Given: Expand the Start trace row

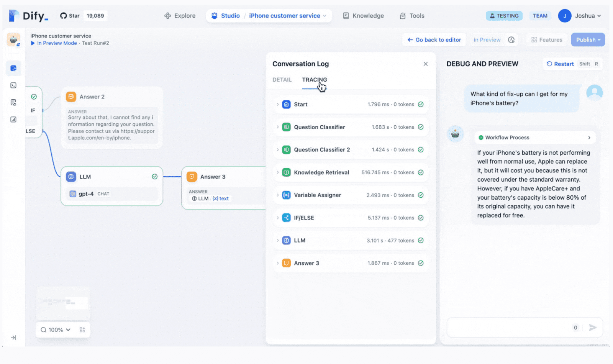Looking at the screenshot, I should click(x=351, y=104).
